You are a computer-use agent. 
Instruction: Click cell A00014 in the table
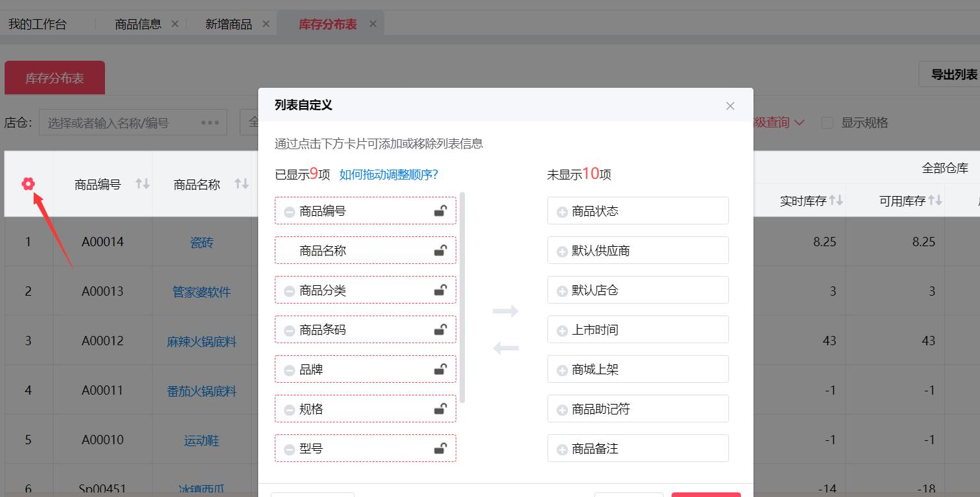[102, 242]
